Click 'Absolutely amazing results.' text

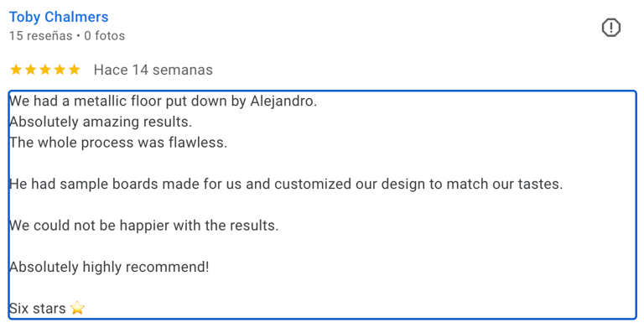101,122
